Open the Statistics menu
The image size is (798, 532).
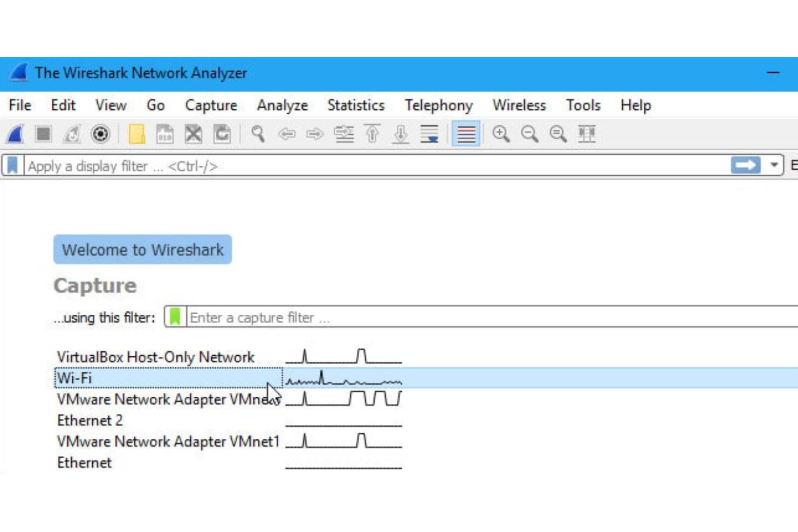[x=356, y=106]
